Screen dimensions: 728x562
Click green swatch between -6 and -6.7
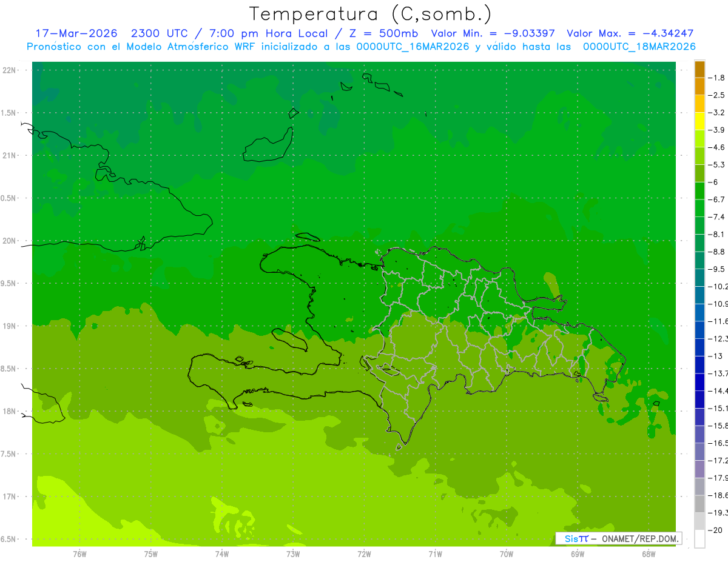coord(699,191)
